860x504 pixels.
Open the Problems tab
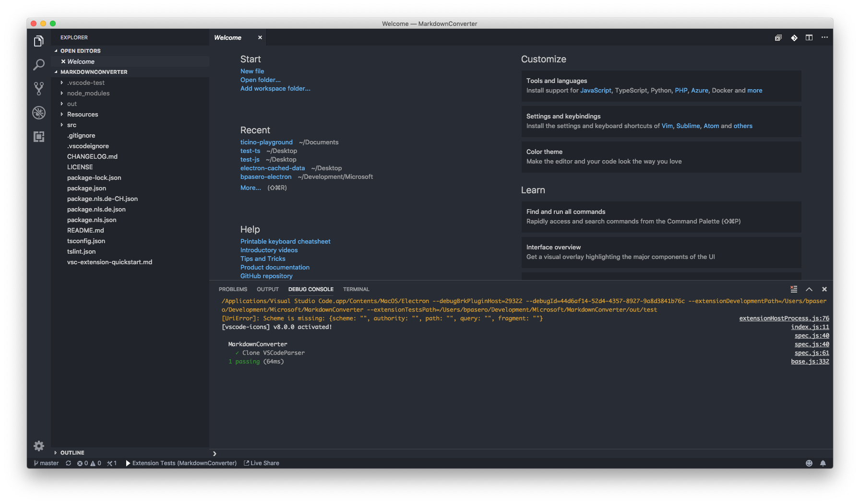coord(233,289)
